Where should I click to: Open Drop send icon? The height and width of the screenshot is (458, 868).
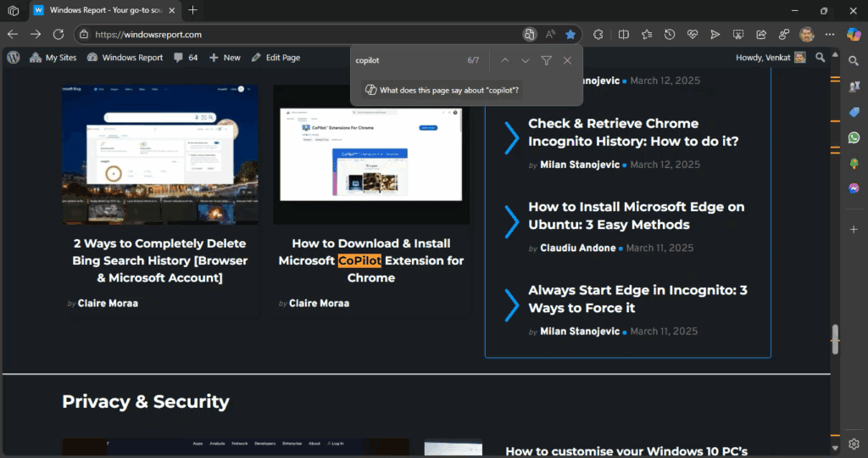715,34
